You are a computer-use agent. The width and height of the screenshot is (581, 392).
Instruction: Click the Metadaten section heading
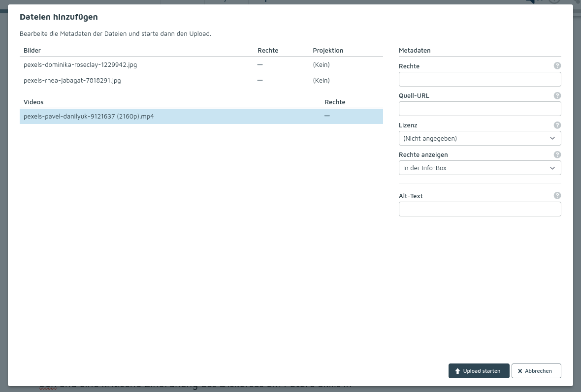(x=415, y=50)
